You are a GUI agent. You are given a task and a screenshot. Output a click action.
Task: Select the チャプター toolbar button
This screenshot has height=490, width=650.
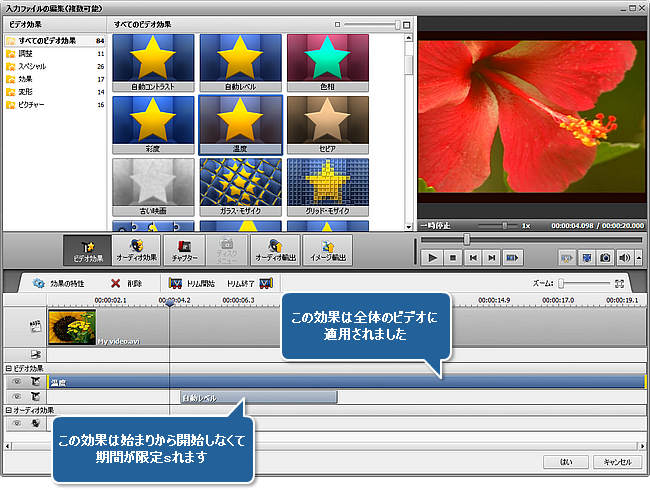182,250
